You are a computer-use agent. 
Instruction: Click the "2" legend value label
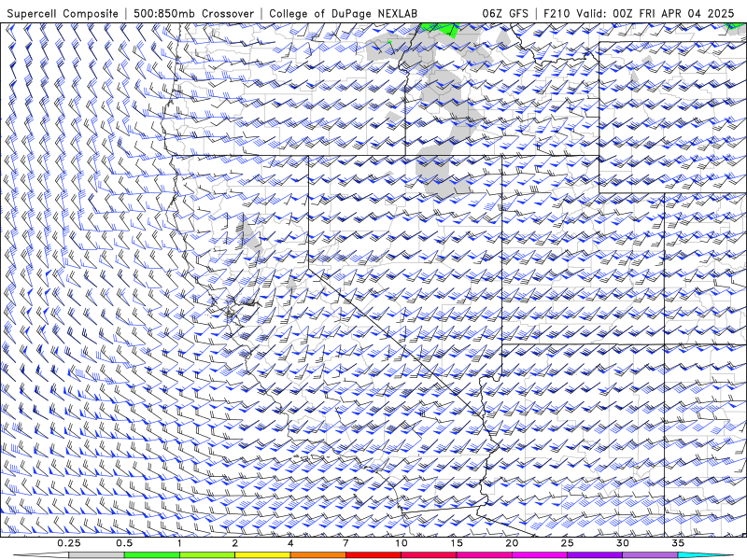click(235, 543)
